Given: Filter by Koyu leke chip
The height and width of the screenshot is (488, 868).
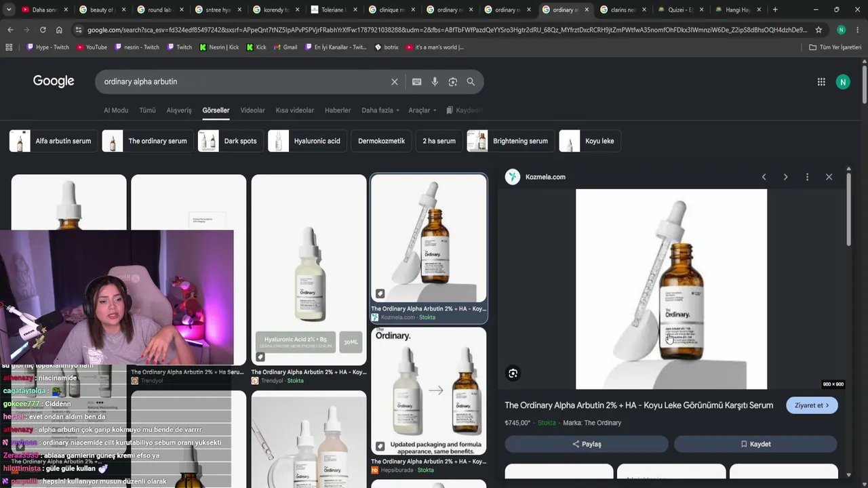Looking at the screenshot, I should click(x=589, y=141).
